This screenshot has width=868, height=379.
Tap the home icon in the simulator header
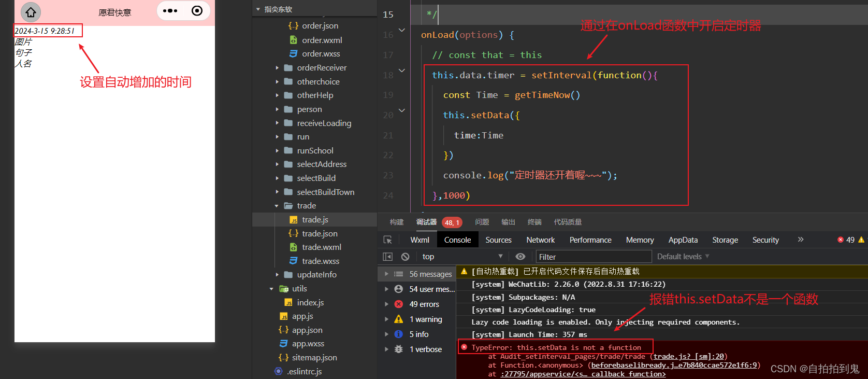point(31,11)
